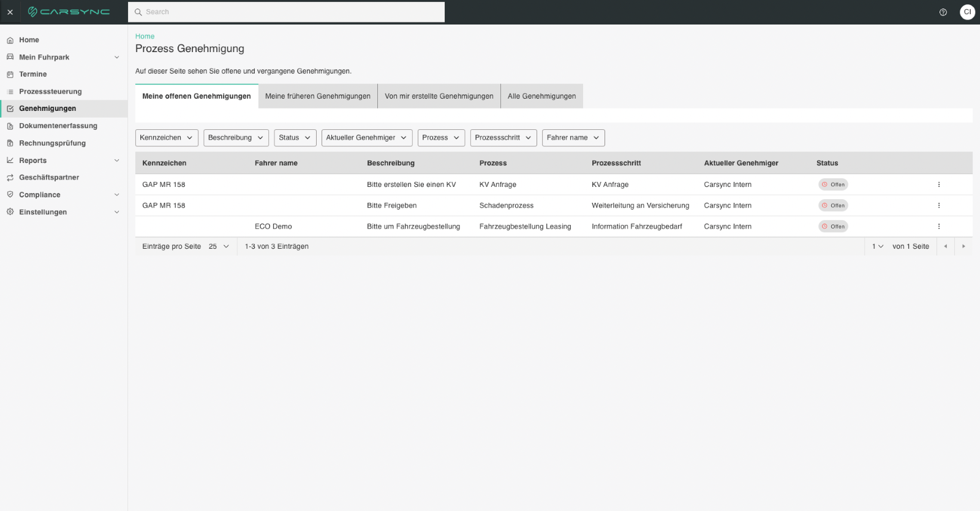The width and height of the screenshot is (980, 511).
Task: Open actions menu for KV Anfrage row
Action: pyautogui.click(x=938, y=184)
